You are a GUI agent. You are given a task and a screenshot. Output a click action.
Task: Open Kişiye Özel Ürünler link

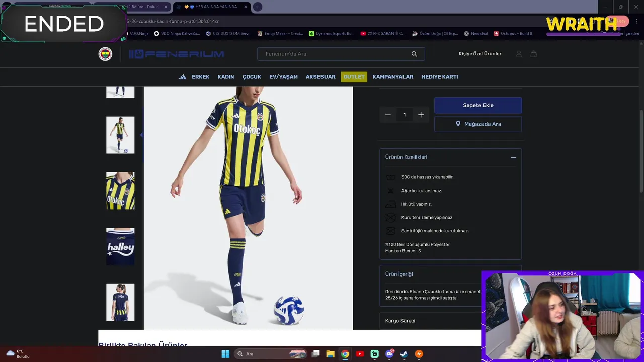tap(480, 54)
